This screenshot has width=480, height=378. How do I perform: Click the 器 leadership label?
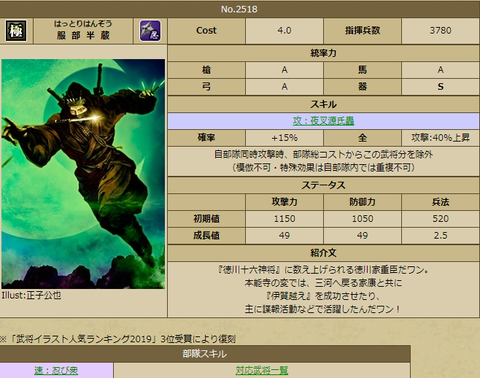362,87
